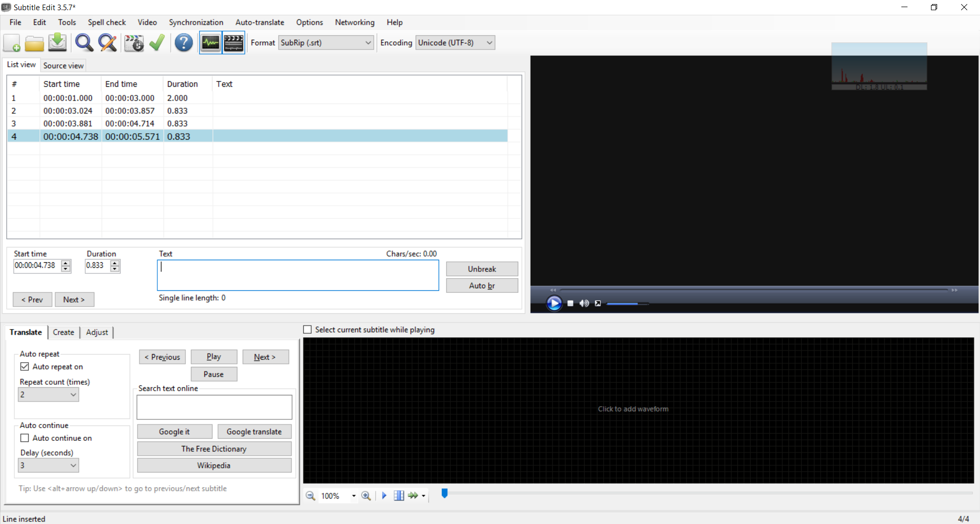Open the Replace dialog
Screen dimensions: 980x524
107,43
